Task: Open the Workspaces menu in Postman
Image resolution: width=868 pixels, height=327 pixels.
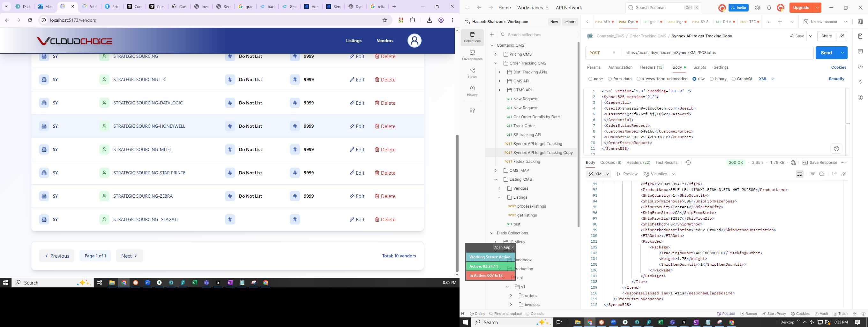Action: 533,8
